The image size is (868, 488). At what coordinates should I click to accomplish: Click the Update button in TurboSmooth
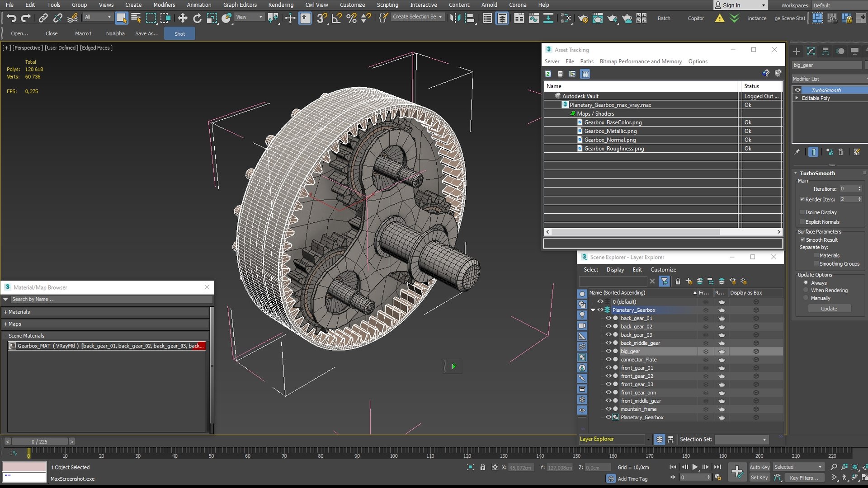click(x=829, y=309)
